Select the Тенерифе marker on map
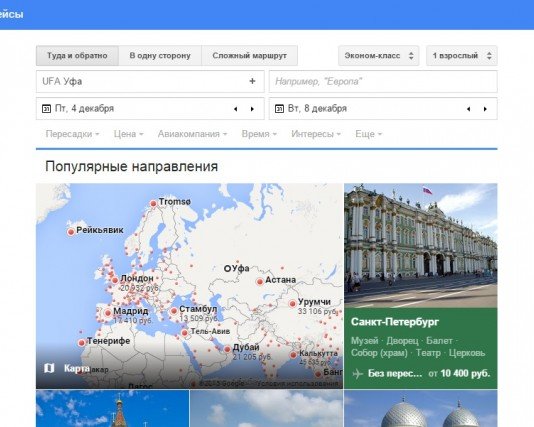 (81, 343)
